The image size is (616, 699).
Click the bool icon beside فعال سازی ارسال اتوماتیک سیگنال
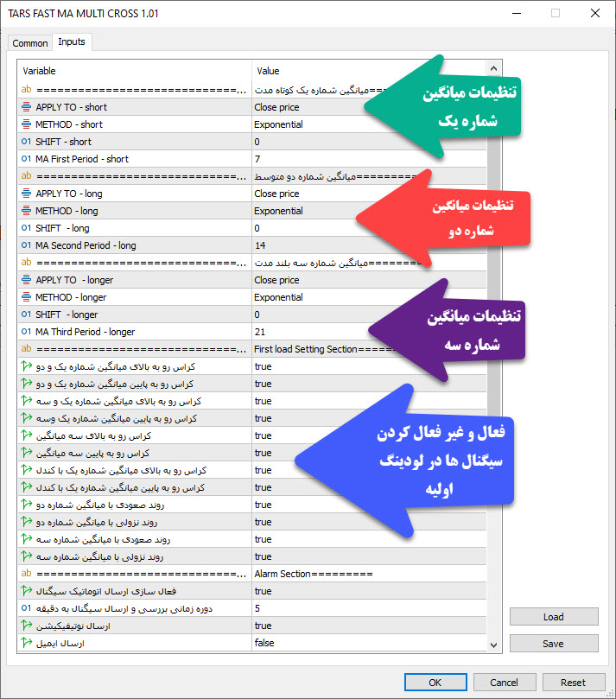(x=26, y=591)
